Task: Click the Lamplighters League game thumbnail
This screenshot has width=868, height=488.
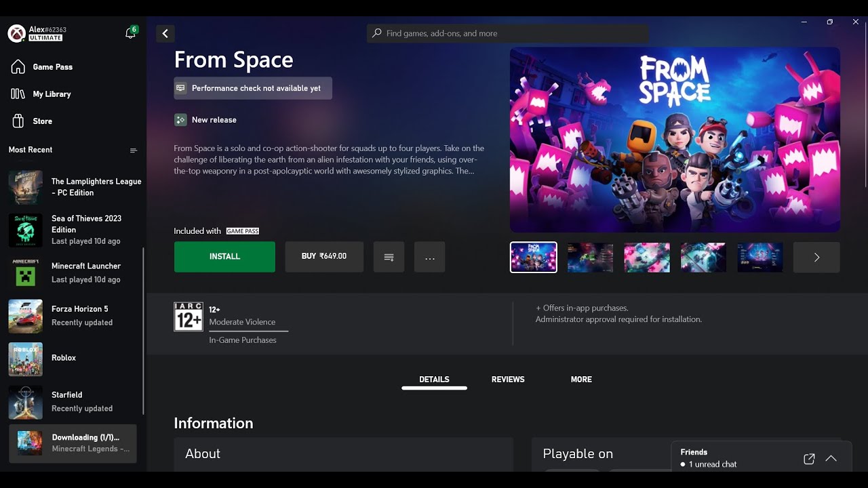Action: coord(26,187)
